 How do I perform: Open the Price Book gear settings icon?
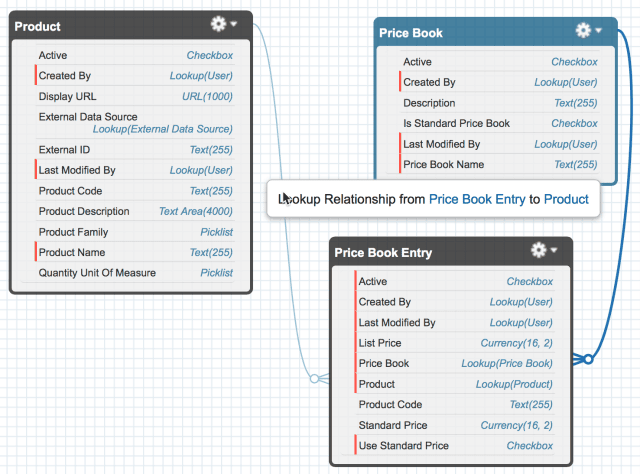tap(583, 30)
